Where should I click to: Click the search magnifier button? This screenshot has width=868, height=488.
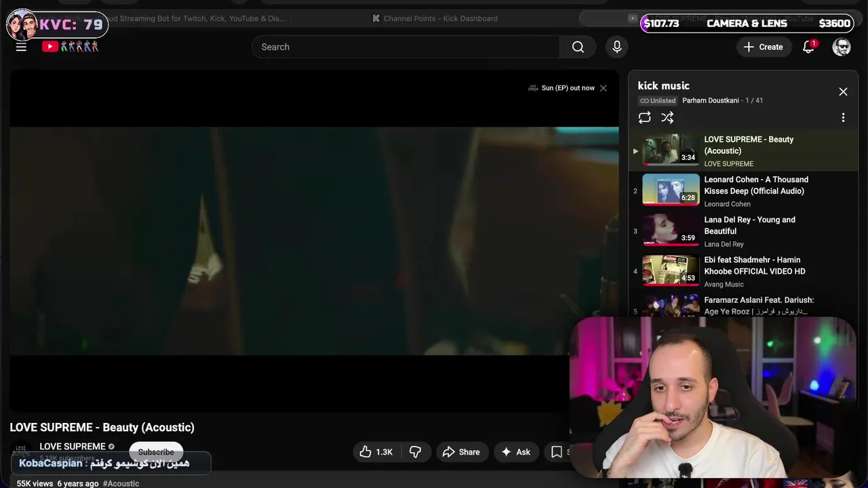(x=578, y=47)
